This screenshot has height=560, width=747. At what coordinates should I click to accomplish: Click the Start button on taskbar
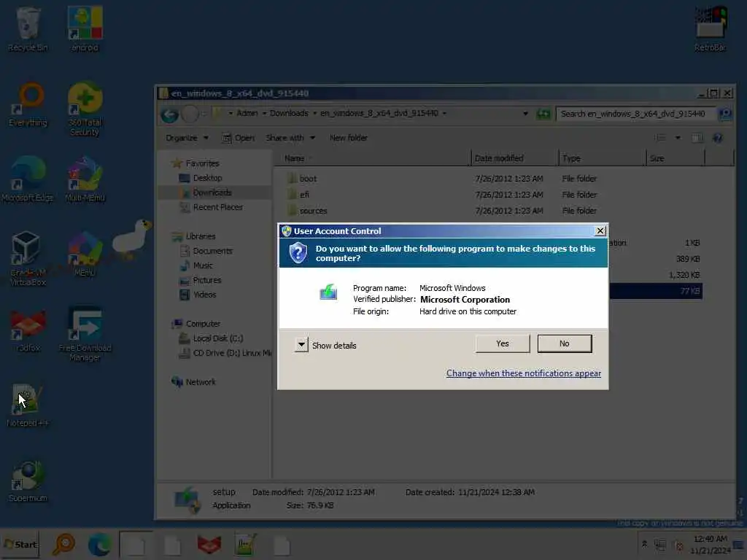(20, 544)
